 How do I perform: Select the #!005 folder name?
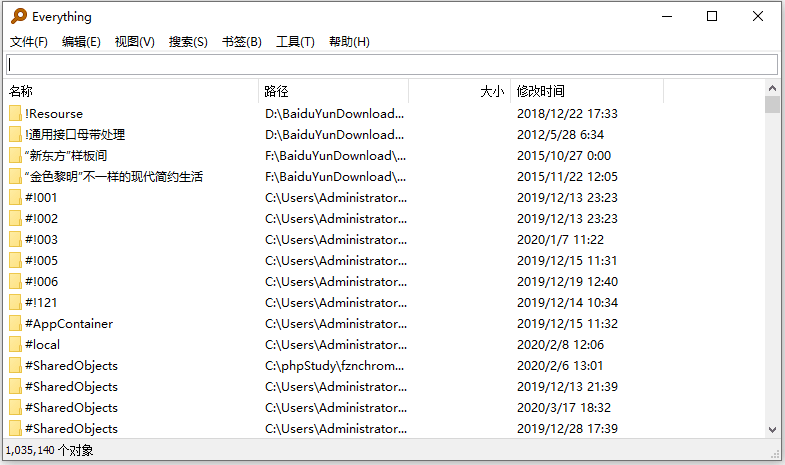coord(41,261)
